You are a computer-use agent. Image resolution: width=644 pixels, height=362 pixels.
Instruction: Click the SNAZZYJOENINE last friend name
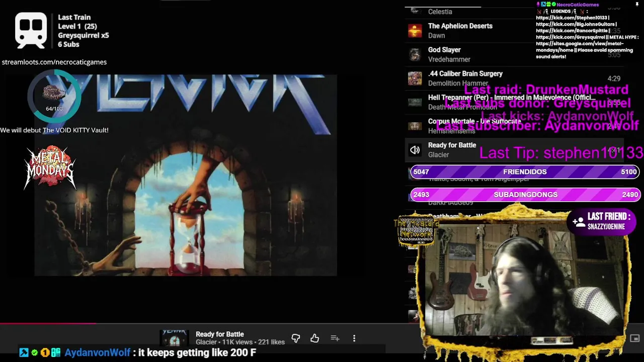606,227
